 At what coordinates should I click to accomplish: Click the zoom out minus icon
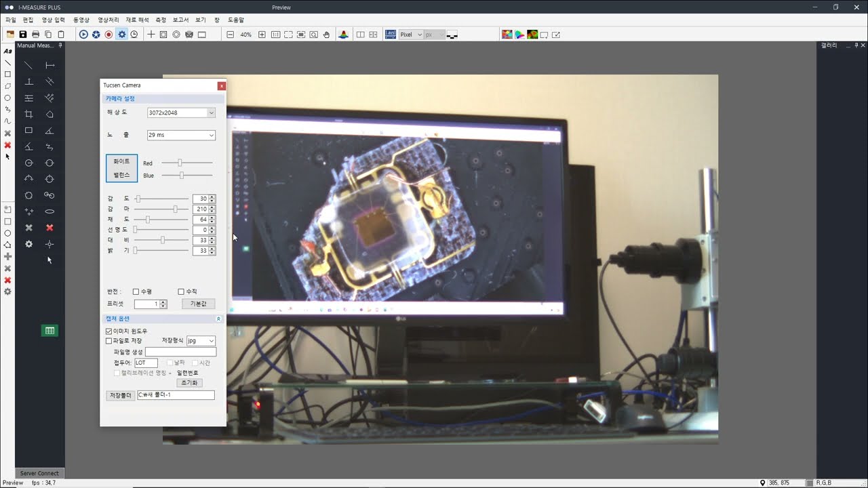[231, 35]
